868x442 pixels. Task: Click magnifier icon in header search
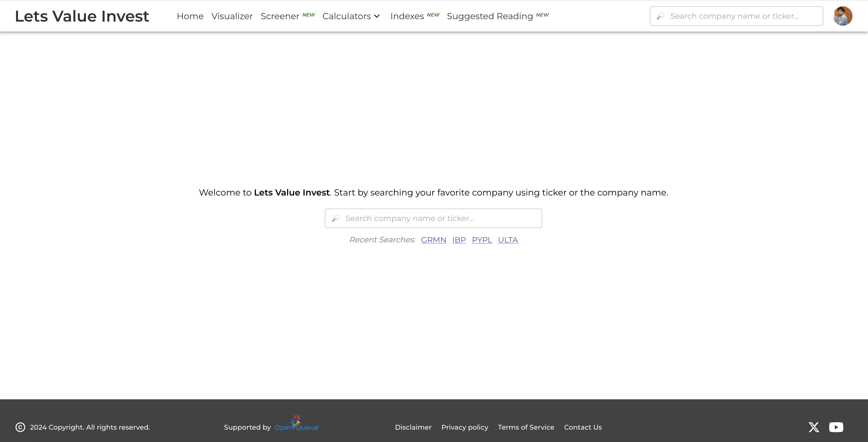(x=660, y=16)
